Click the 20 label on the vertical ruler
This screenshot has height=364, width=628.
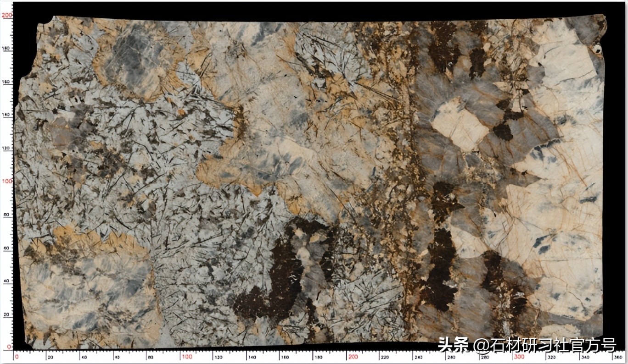point(7,314)
